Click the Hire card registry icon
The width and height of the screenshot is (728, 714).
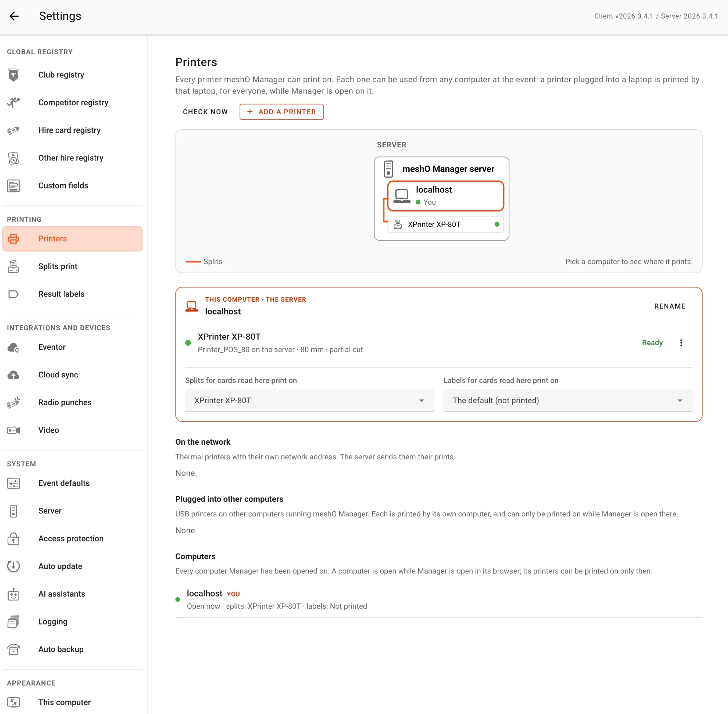[13, 130]
